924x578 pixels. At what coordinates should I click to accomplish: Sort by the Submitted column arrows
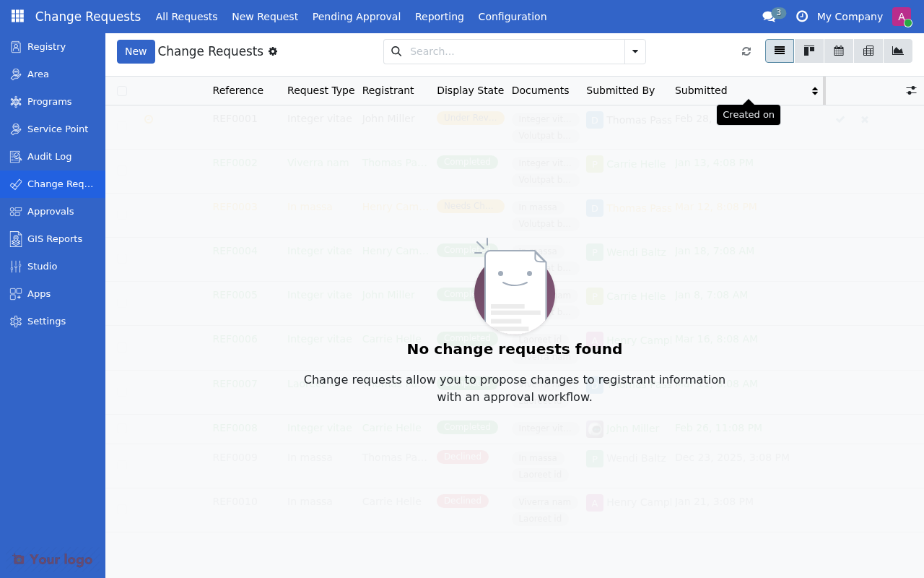point(815,90)
